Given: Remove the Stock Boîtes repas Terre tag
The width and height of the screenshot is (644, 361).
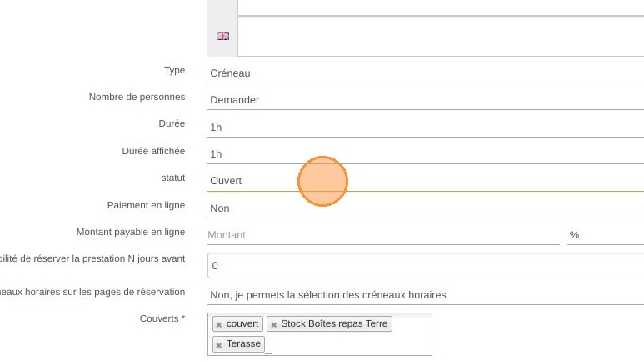Looking at the screenshot, I should pos(274,325).
